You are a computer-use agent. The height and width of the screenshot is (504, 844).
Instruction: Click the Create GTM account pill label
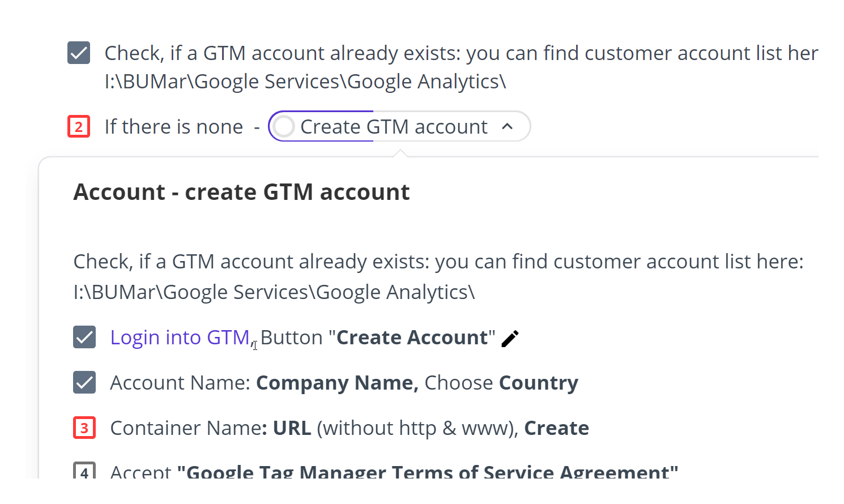(x=394, y=127)
